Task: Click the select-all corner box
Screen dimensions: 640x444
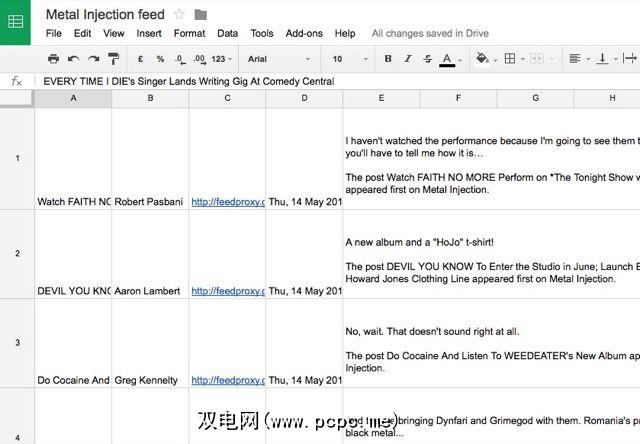Action: coord(16,98)
